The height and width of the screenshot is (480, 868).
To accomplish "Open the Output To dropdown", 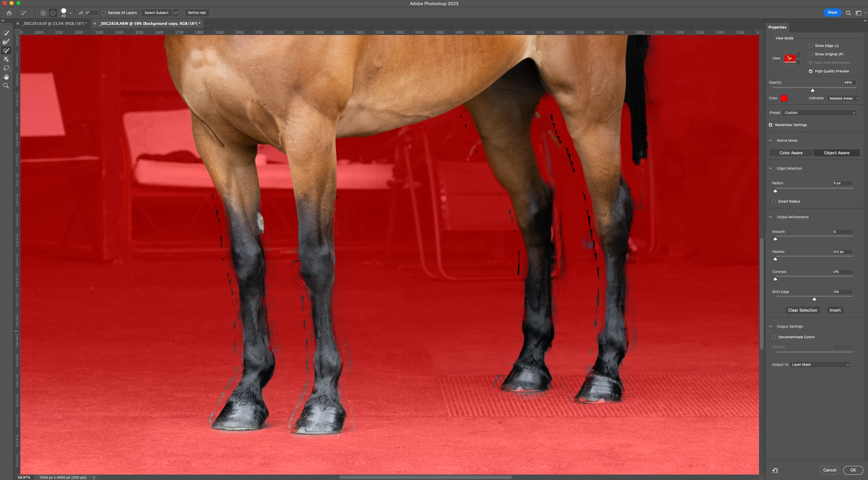I will (x=820, y=364).
